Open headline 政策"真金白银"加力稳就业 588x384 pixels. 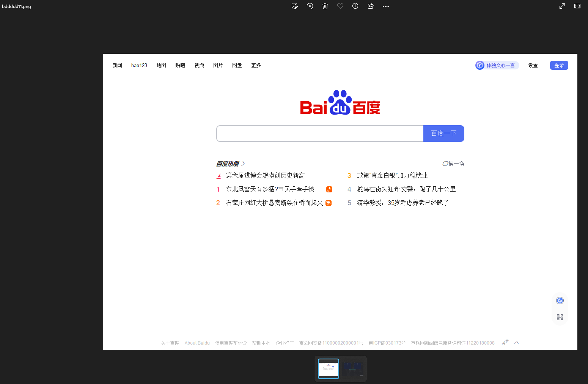click(x=392, y=175)
